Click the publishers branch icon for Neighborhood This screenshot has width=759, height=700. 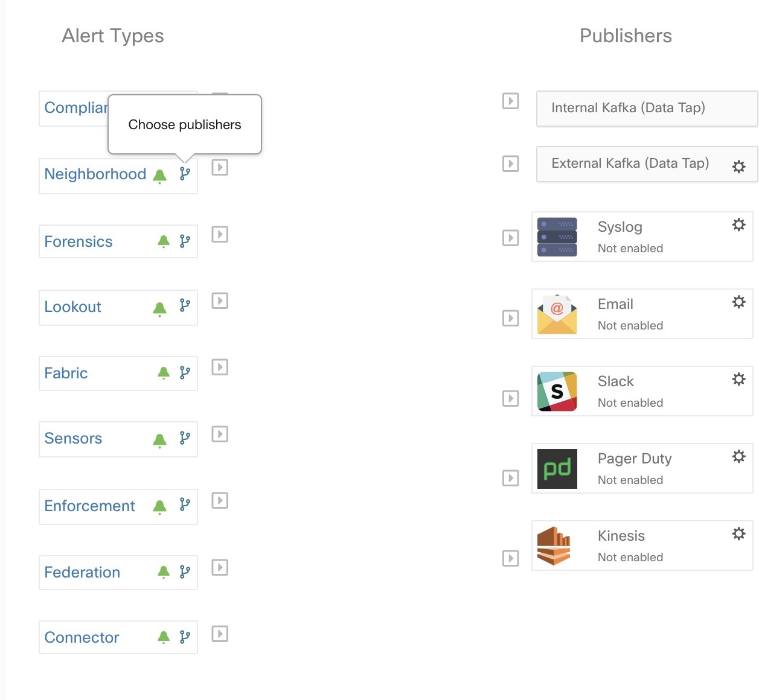coord(185,174)
